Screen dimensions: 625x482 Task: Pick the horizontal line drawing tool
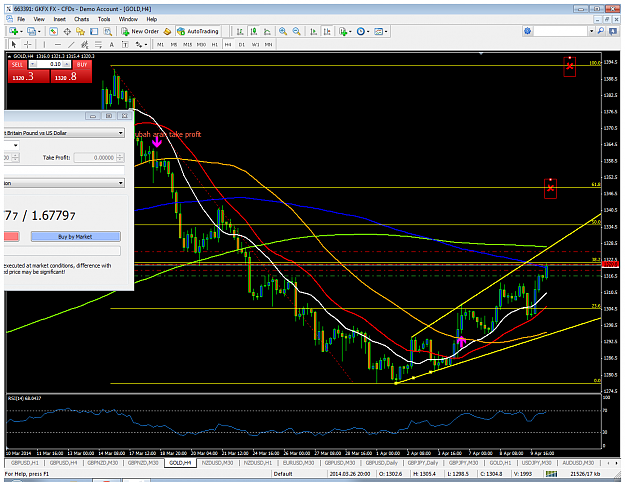tap(58, 44)
